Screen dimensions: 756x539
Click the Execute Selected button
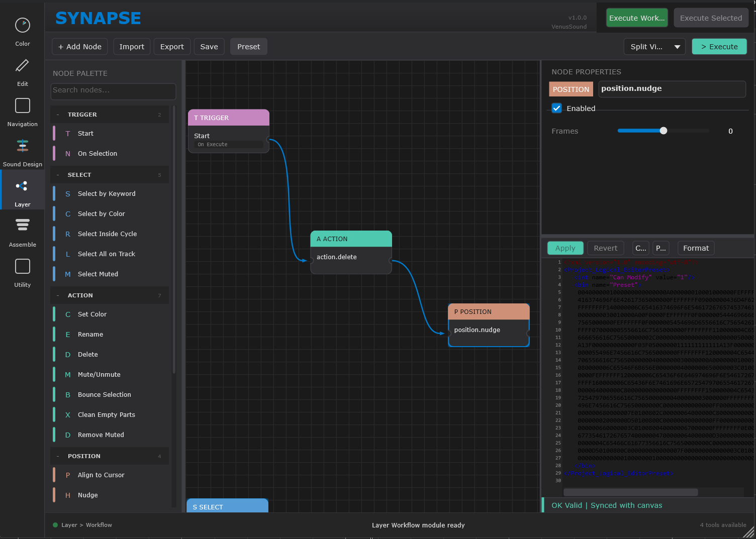point(711,18)
